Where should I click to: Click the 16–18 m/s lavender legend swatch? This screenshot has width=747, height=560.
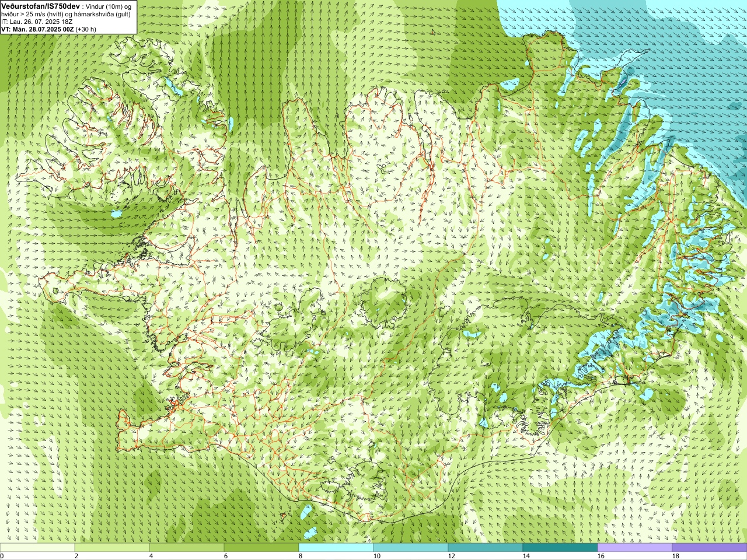[x=635, y=548]
